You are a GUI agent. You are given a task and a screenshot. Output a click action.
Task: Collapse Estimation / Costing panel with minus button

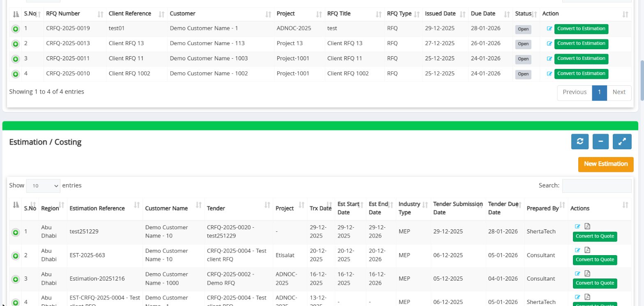pos(601,142)
